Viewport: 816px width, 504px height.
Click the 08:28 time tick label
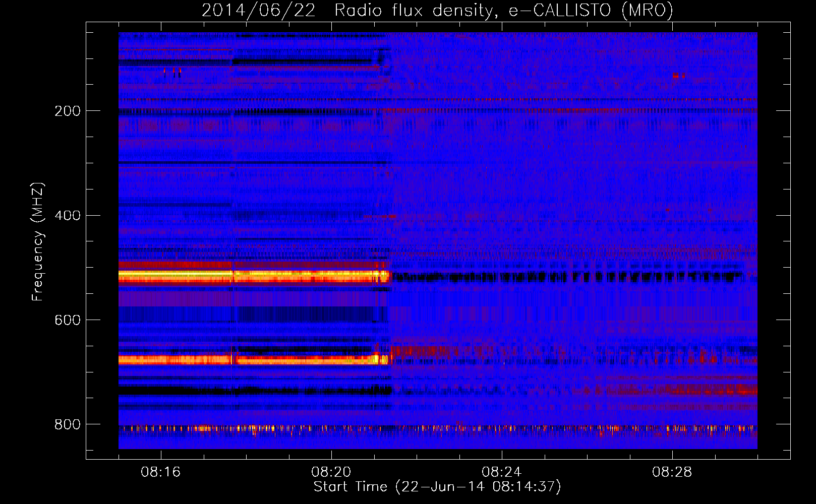click(x=672, y=472)
